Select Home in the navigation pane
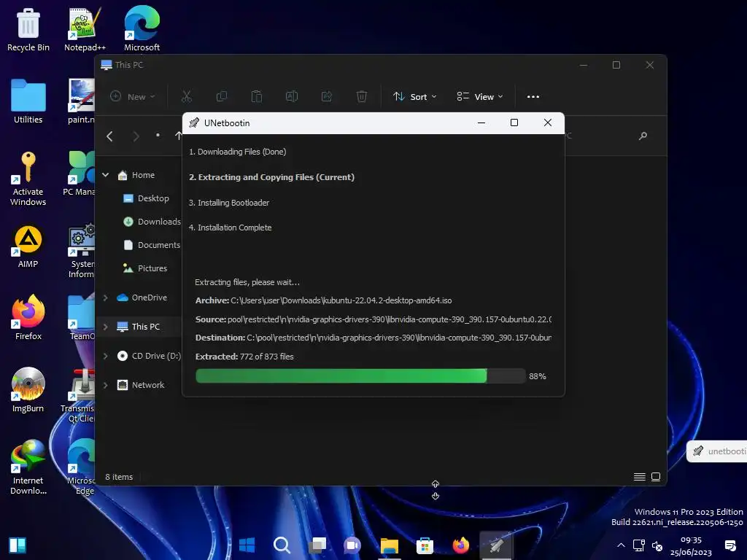This screenshot has width=747, height=560. click(x=136, y=175)
